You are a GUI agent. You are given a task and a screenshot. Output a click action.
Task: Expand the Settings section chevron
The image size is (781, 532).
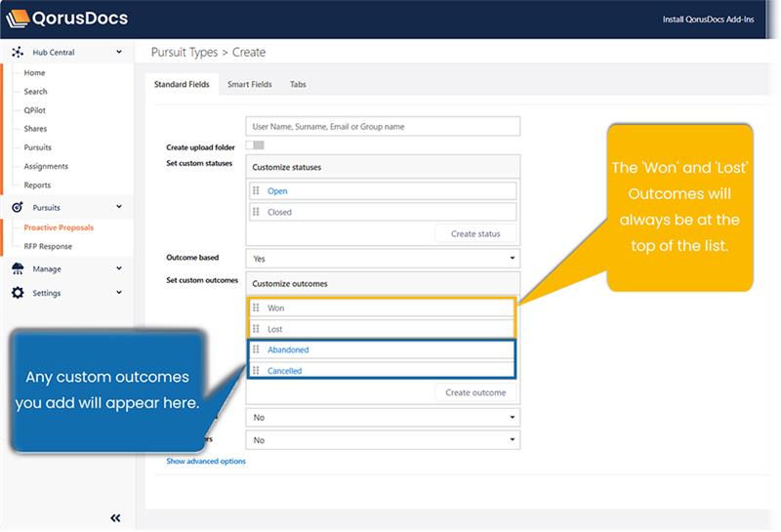coord(119,293)
